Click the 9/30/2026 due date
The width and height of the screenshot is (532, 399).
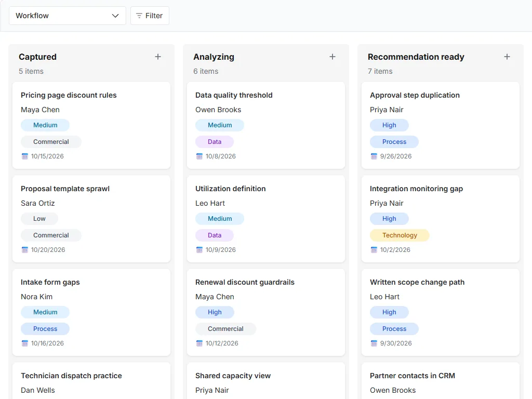click(396, 343)
